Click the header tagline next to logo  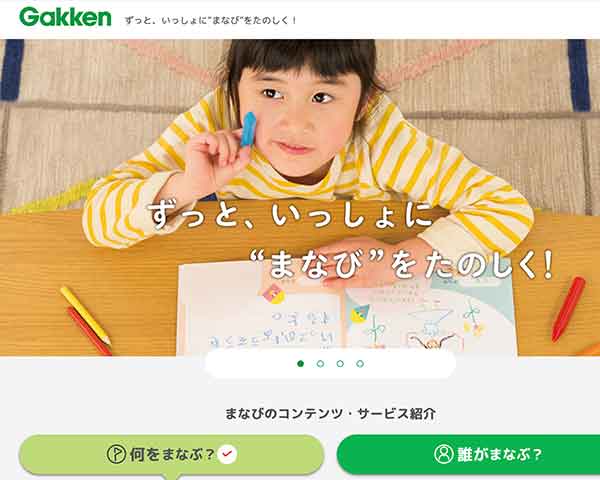pos(211,20)
